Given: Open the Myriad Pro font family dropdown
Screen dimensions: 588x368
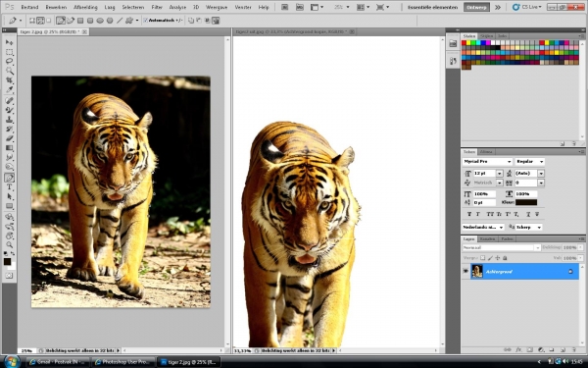Looking at the screenshot, I should [x=509, y=162].
